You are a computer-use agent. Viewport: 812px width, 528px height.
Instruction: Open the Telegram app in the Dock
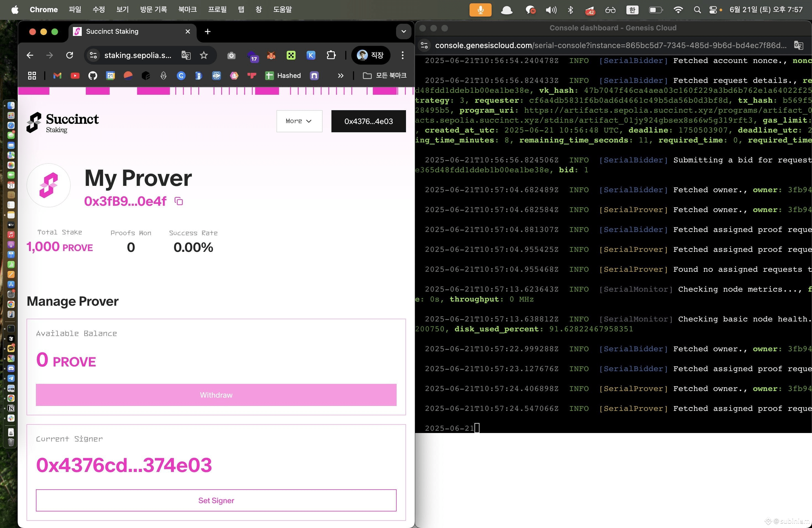11,378
